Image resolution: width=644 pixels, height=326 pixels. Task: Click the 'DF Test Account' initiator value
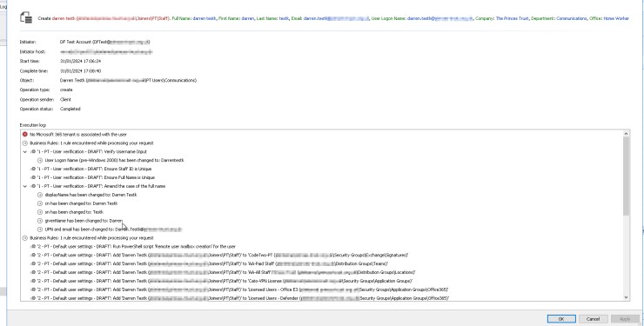(x=104, y=42)
